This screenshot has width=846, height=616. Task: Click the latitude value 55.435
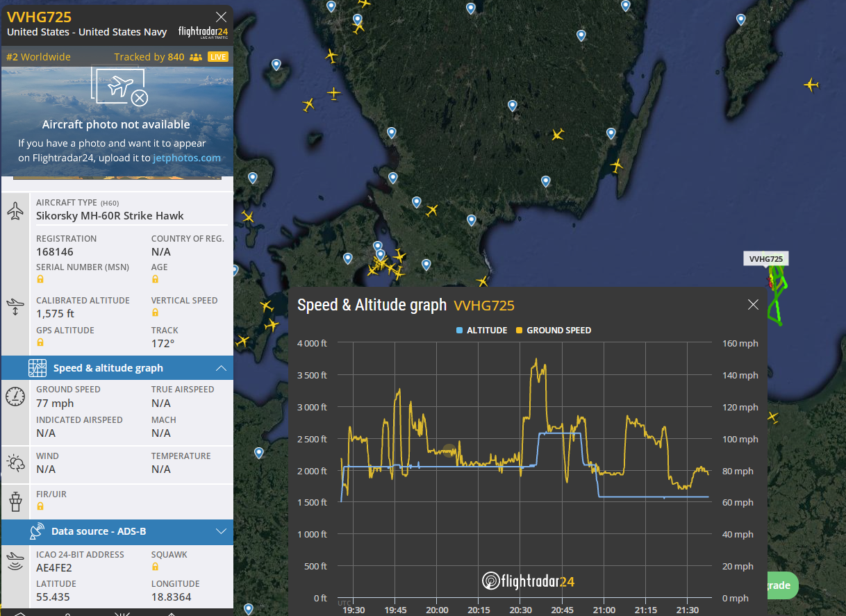pyautogui.click(x=53, y=597)
